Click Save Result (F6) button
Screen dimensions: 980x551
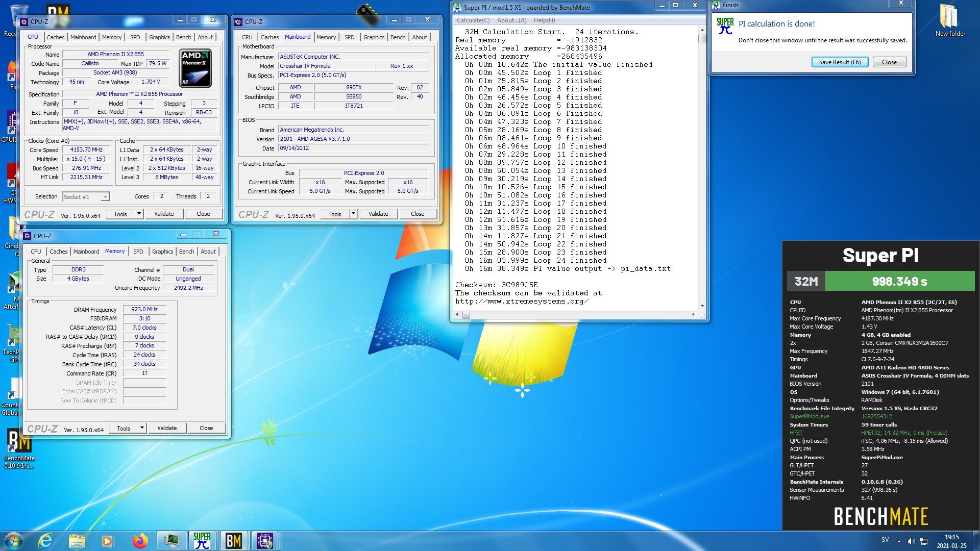pyautogui.click(x=840, y=62)
